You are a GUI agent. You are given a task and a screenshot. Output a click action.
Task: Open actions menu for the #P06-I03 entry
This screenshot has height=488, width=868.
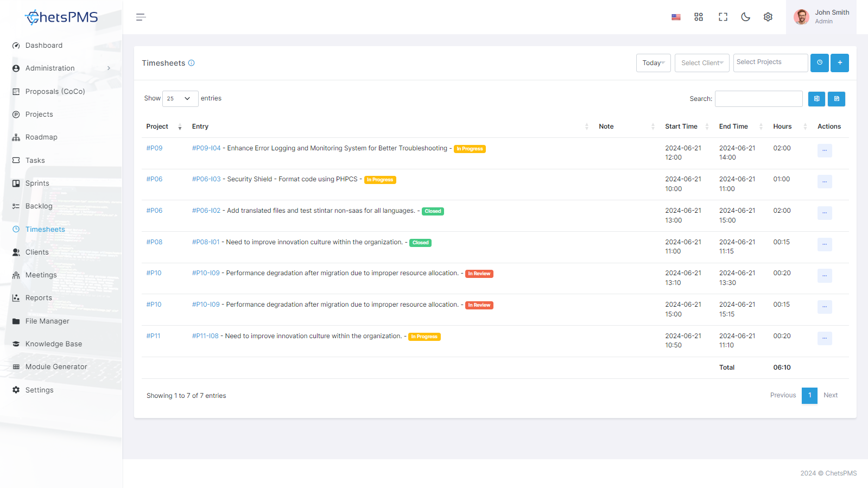pos(825,181)
